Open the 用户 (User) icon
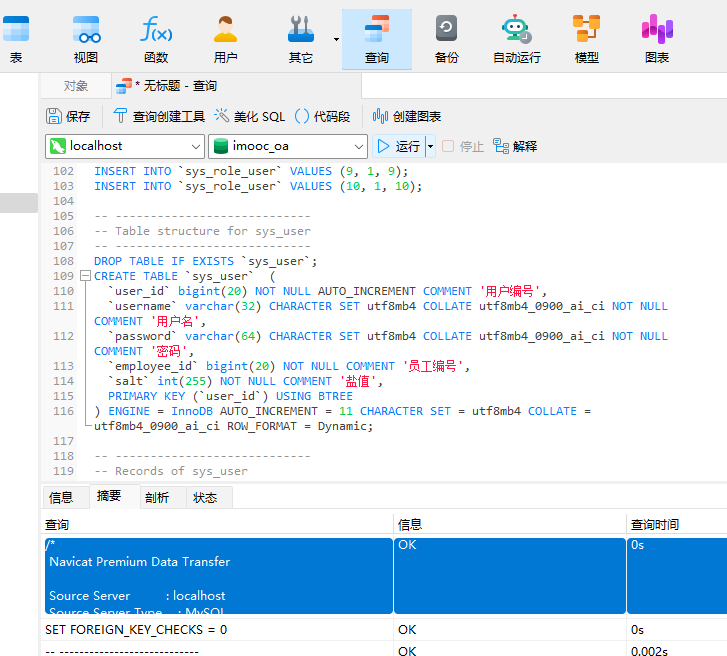This screenshot has width=727, height=656. click(226, 38)
